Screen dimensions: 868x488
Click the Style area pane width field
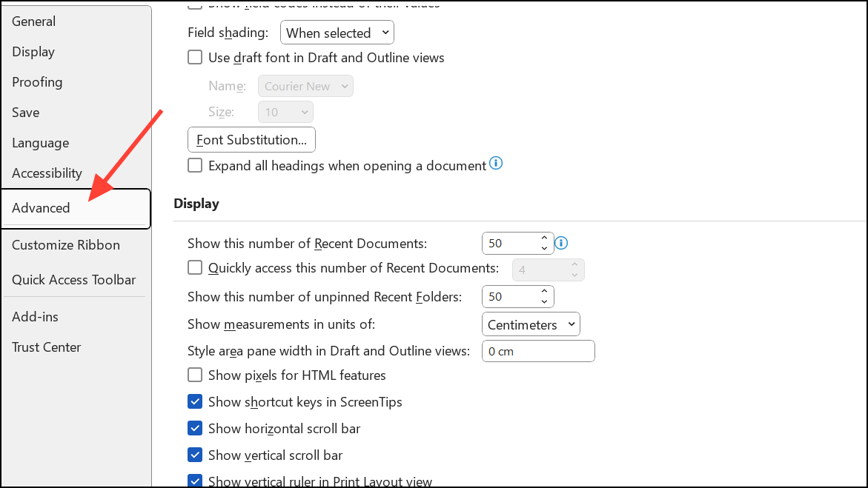tap(538, 351)
